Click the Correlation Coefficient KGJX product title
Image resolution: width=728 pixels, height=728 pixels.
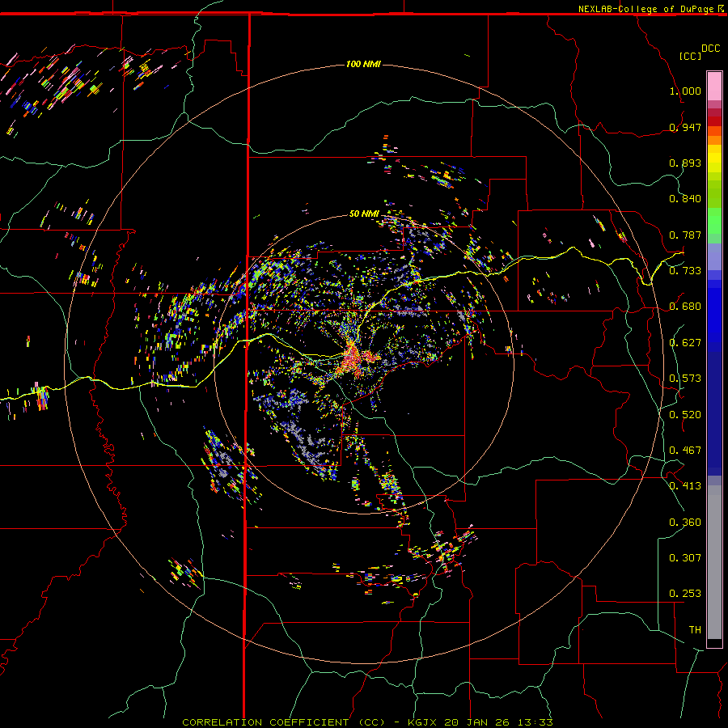tap(367, 722)
